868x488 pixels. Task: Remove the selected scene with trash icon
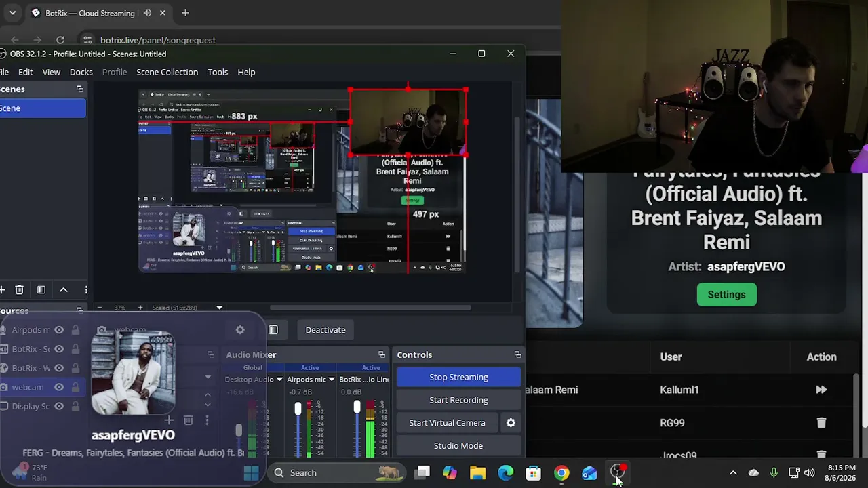(19, 290)
